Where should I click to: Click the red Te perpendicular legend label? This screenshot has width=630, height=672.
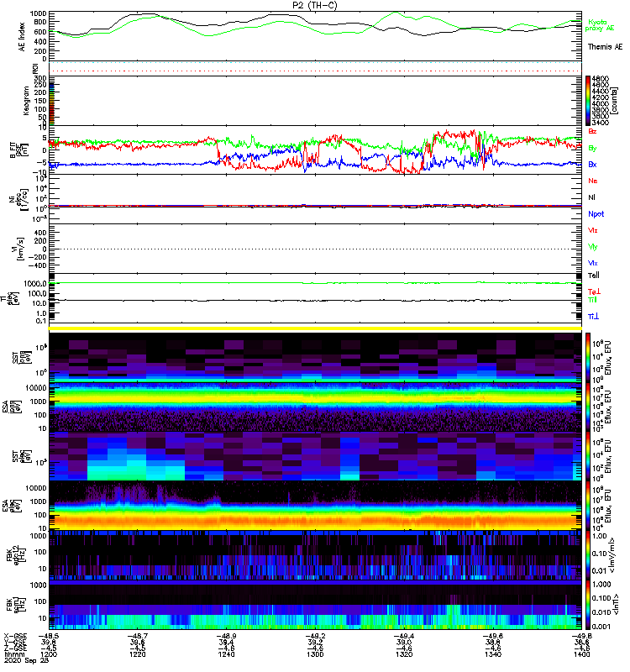[x=594, y=291]
